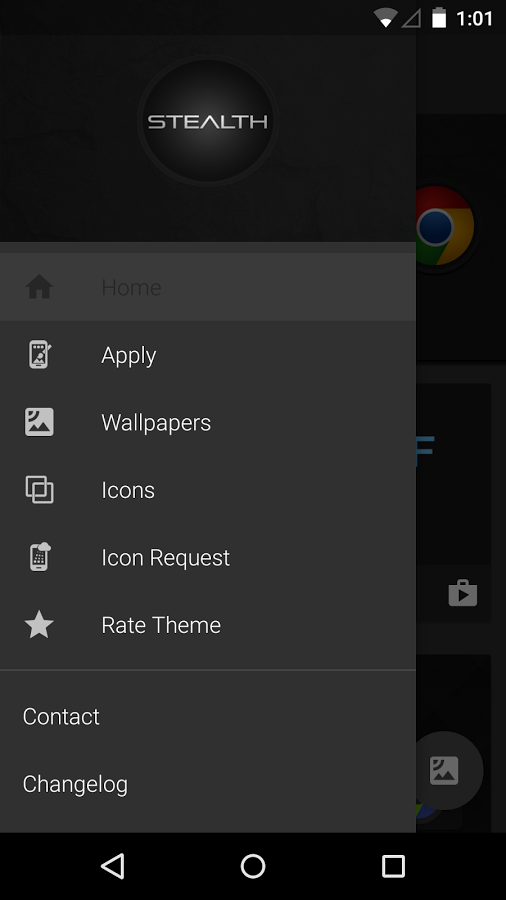
Task: View the Changelog
Action: [x=75, y=784]
